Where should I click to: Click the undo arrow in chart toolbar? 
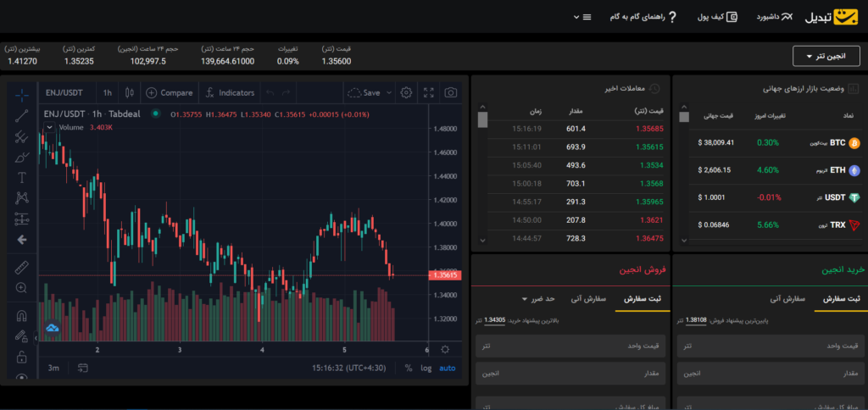[x=270, y=93]
